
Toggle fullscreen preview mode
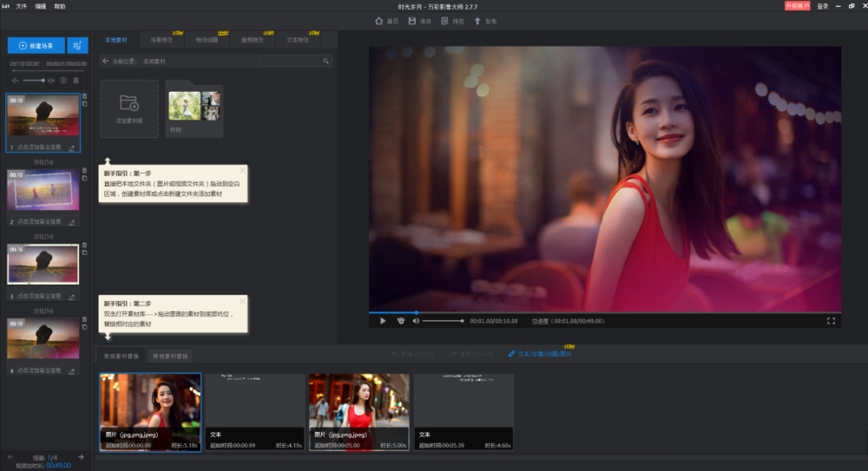[831, 321]
